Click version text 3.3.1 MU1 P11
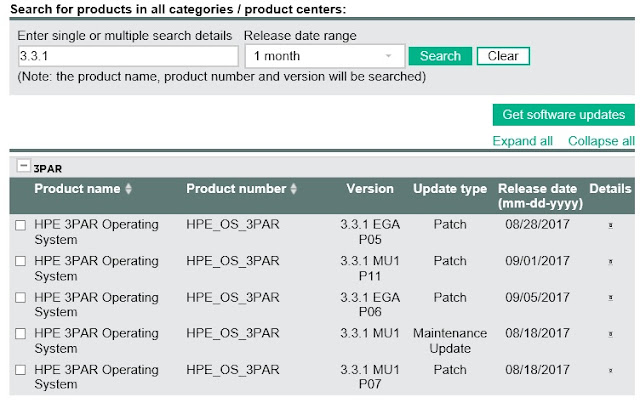 370,268
